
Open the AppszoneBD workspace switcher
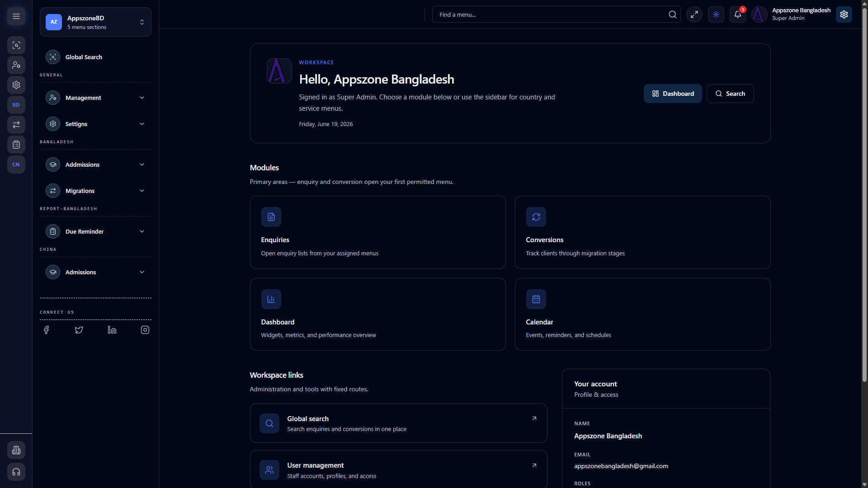[95, 22]
